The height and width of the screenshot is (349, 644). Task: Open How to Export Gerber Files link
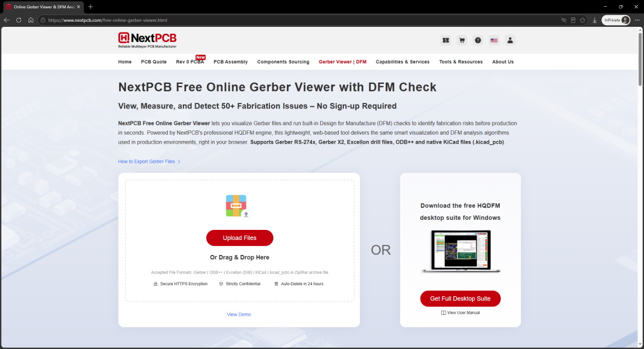(149, 162)
